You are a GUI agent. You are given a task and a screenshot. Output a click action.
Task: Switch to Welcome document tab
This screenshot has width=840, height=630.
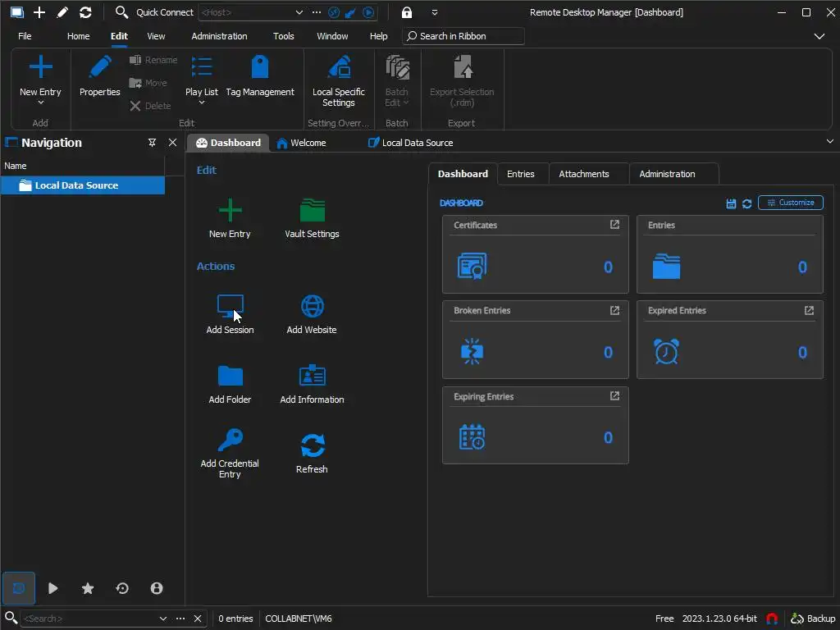(x=302, y=143)
